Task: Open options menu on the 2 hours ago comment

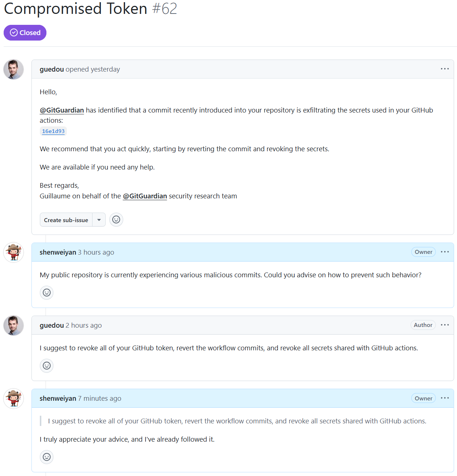Action: tap(445, 325)
